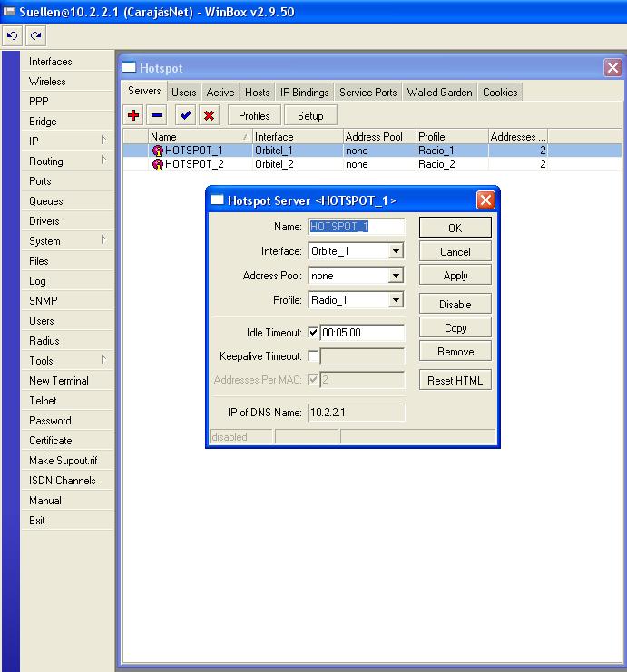This screenshot has width=627, height=672.
Task: Open PPP in the sidebar
Action: click(67, 102)
